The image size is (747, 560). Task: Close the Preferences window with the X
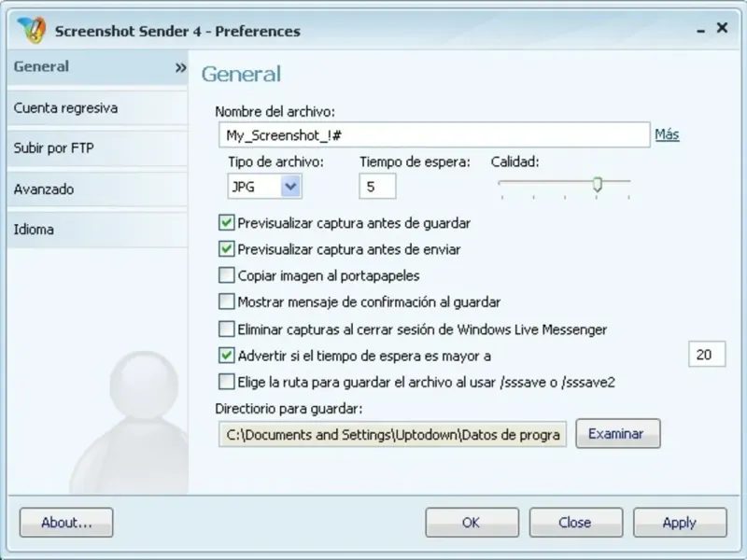tap(722, 28)
